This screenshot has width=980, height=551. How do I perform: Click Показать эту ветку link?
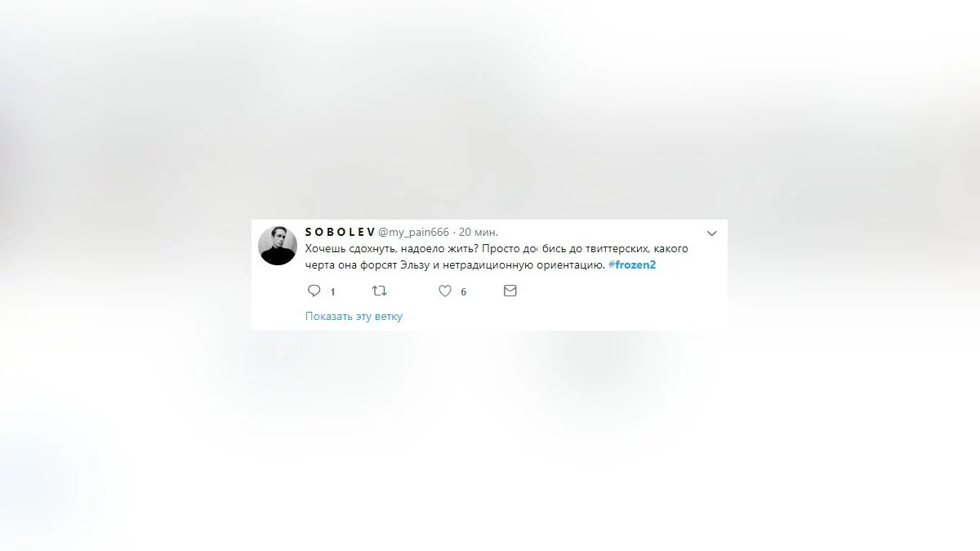point(354,316)
